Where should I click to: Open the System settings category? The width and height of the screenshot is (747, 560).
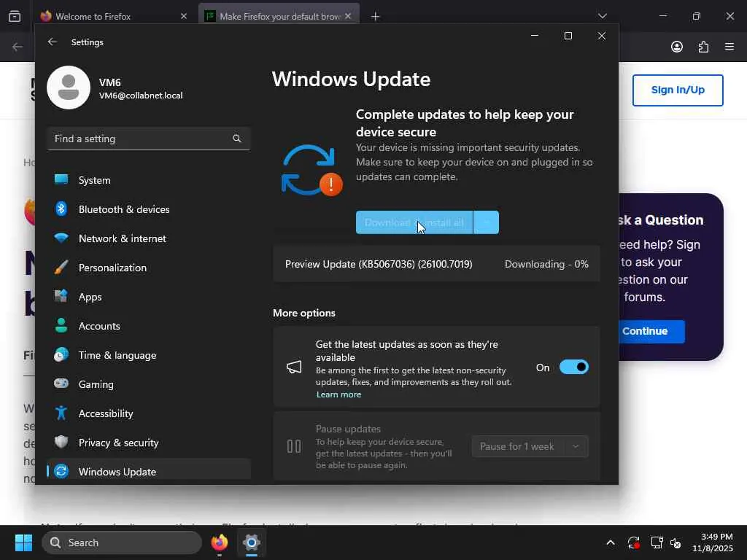pyautogui.click(x=149, y=180)
